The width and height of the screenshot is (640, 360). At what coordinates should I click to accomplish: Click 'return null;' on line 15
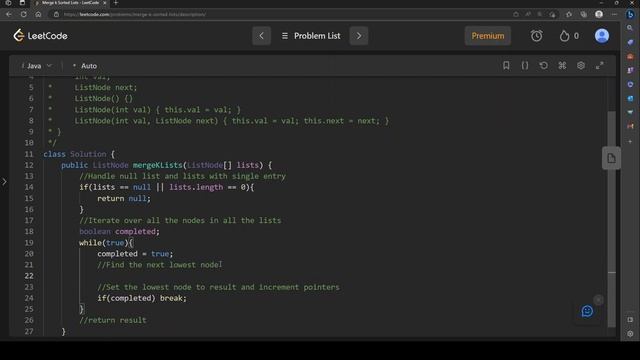click(x=124, y=198)
